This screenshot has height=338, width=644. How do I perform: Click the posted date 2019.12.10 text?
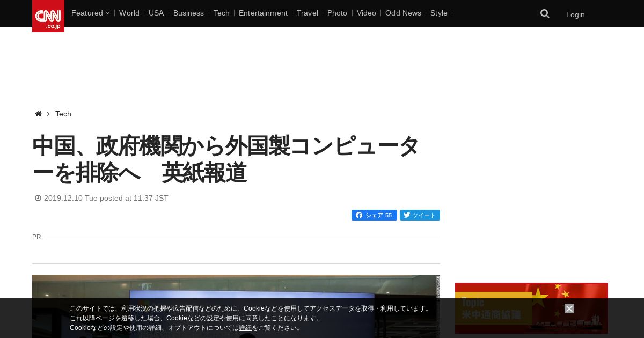pos(106,198)
